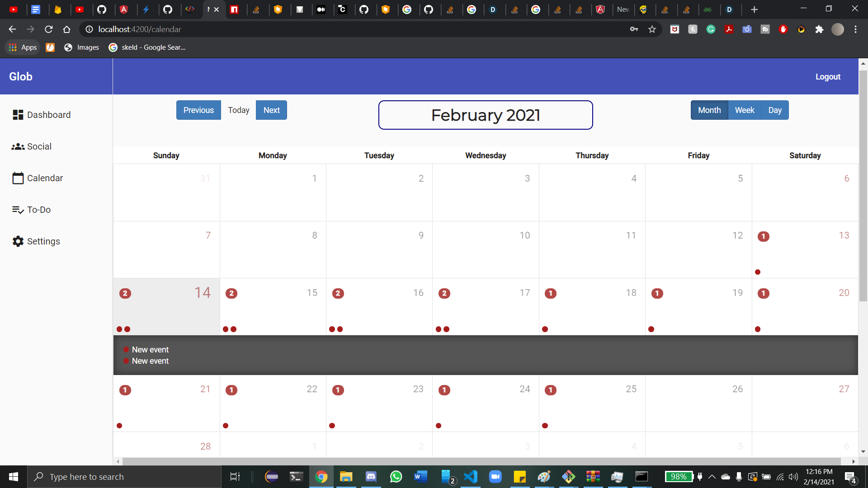Image resolution: width=868 pixels, height=488 pixels.
Task: Click the horizontal scrollbar at page bottom
Action: point(481,461)
